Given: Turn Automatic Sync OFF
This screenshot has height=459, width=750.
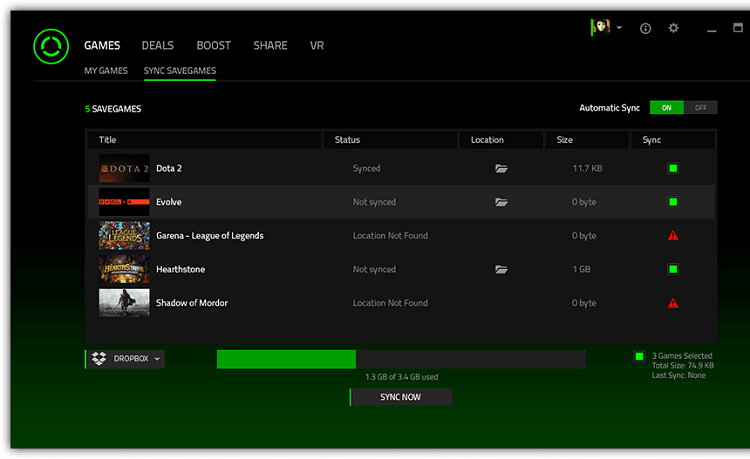Looking at the screenshot, I should (x=700, y=108).
